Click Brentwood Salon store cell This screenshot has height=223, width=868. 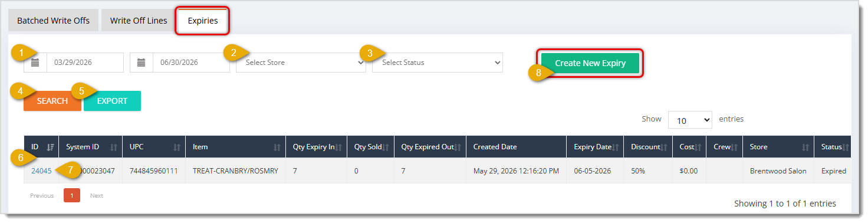[778, 171]
